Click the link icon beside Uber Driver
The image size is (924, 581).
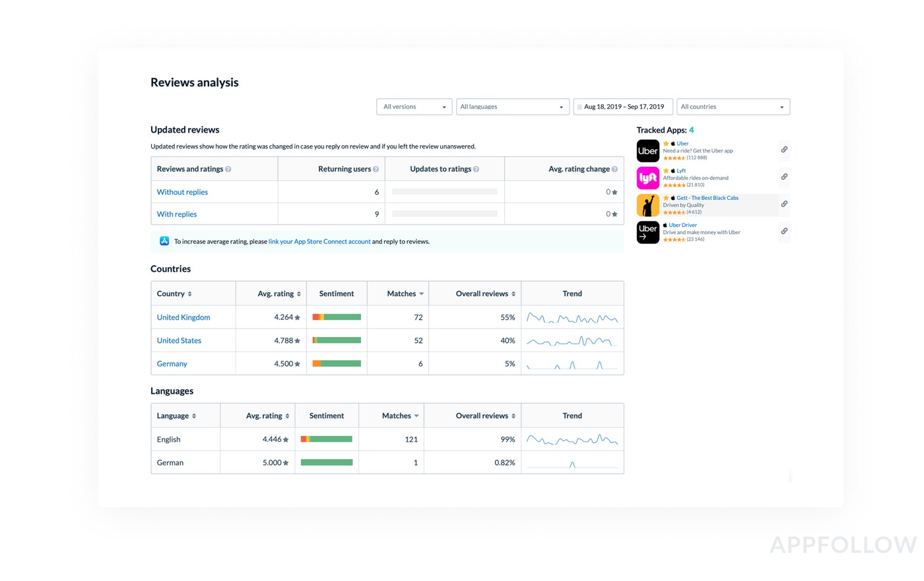point(784,231)
